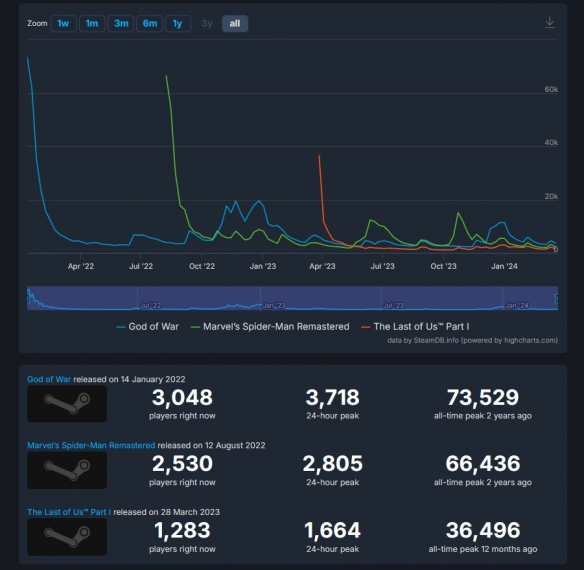Toggle Marvel's Spider-Man Remastered legend series
Screen dimensions: 584x570
[x=270, y=327]
